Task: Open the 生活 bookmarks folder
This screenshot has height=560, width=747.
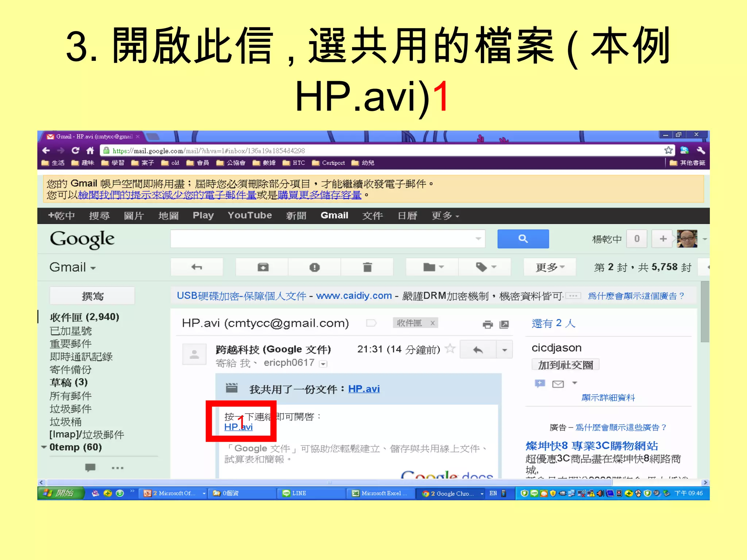Action: point(53,163)
